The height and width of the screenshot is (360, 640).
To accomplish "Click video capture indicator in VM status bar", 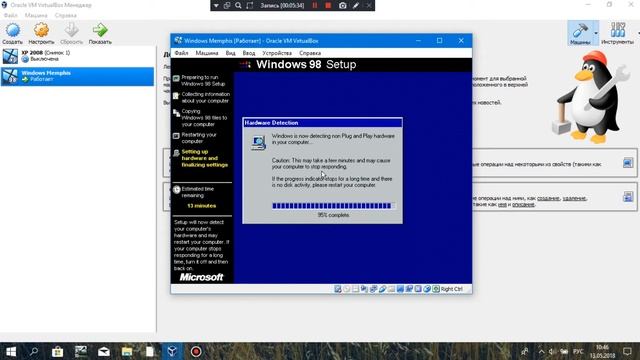I will 409,289.
